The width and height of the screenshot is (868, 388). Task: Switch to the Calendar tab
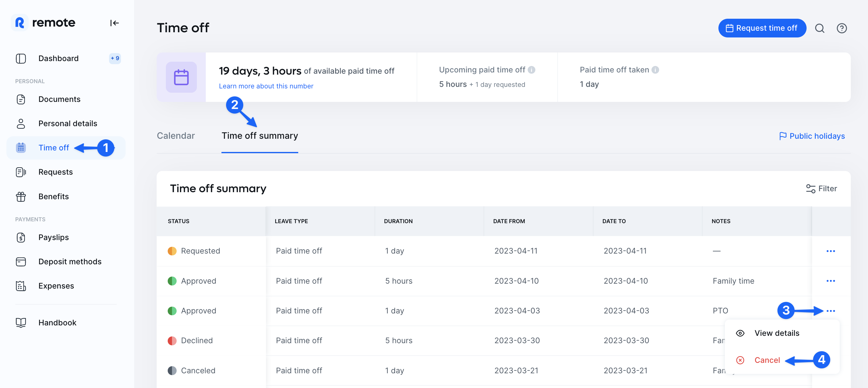click(x=176, y=136)
